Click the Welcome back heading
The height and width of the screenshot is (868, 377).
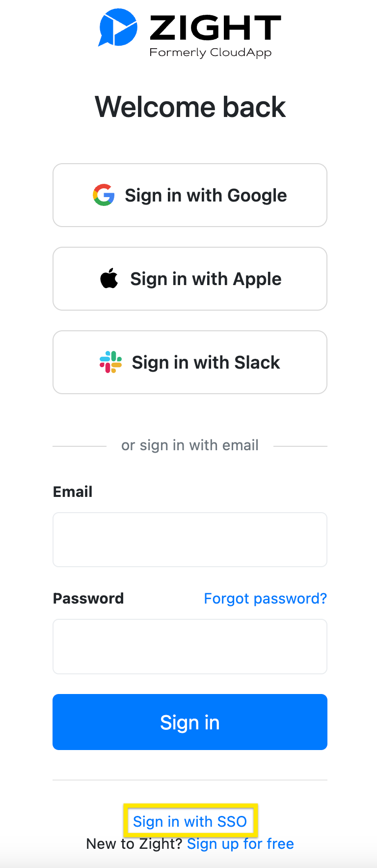(190, 107)
